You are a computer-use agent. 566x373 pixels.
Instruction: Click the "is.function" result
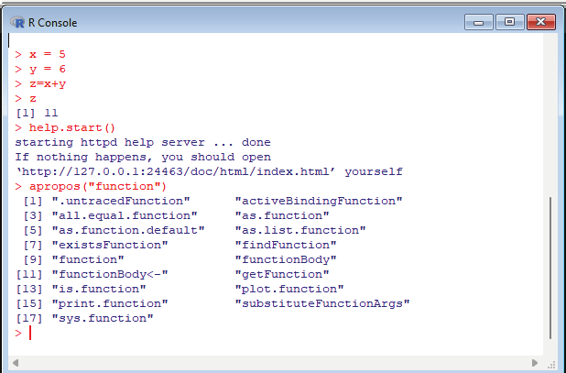pyautogui.click(x=99, y=289)
